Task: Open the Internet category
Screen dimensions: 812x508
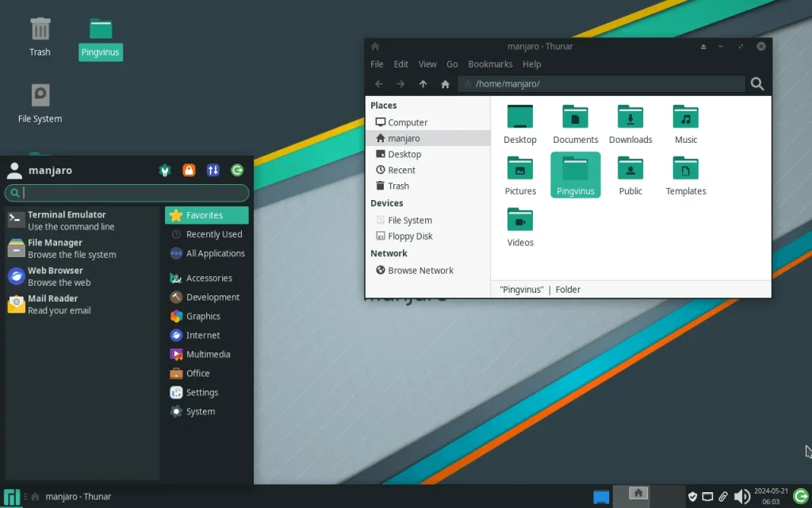Action: click(x=207, y=336)
